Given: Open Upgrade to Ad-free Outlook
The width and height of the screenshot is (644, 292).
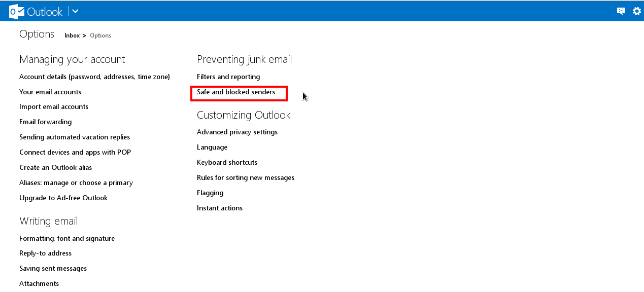Looking at the screenshot, I should (63, 198).
